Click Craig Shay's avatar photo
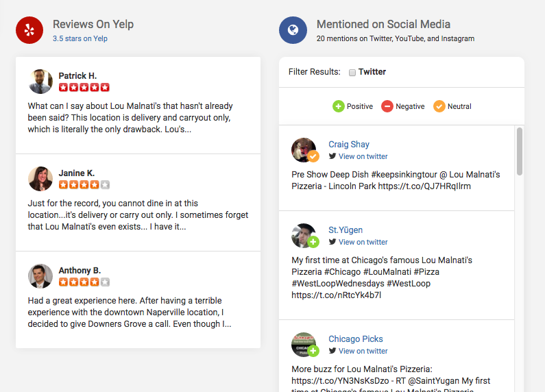This screenshot has height=392, width=545. (x=304, y=150)
